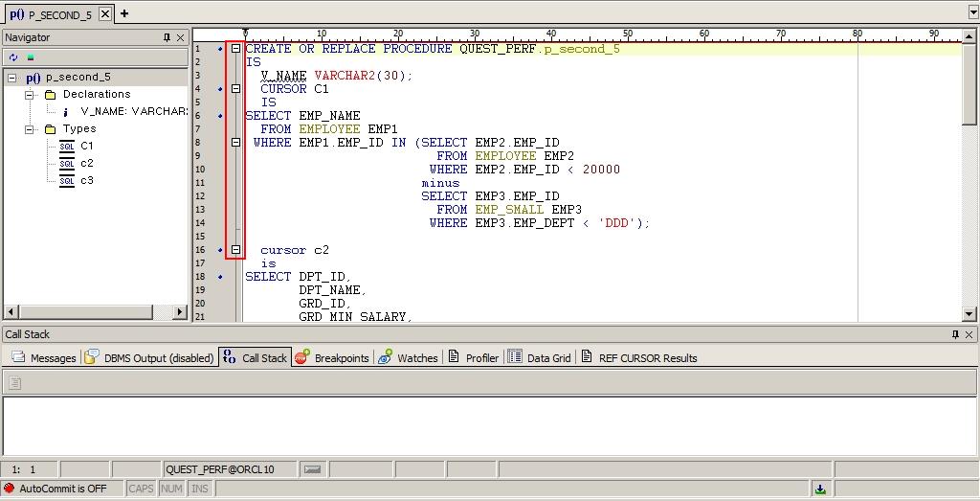Click the Navigator refresh icon
The width and height of the screenshot is (980, 501).
click(13, 57)
